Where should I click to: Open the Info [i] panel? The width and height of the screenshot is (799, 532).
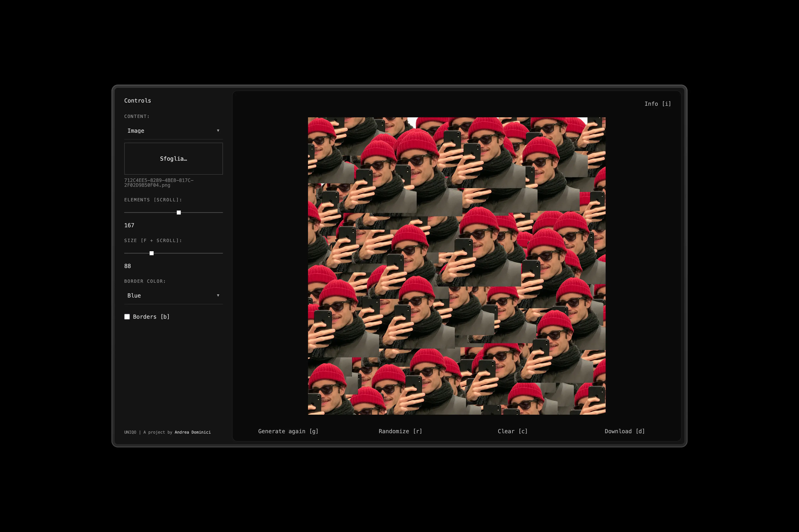click(657, 104)
